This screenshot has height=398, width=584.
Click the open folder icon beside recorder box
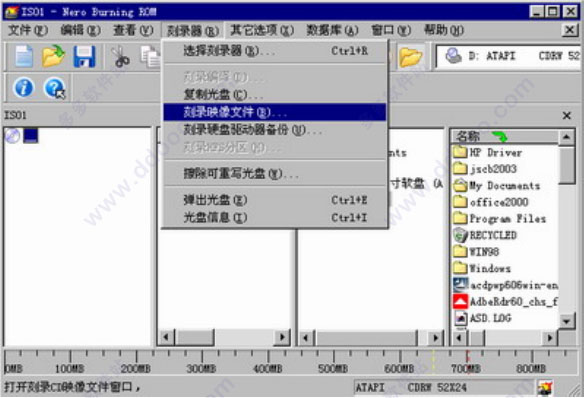tap(410, 57)
